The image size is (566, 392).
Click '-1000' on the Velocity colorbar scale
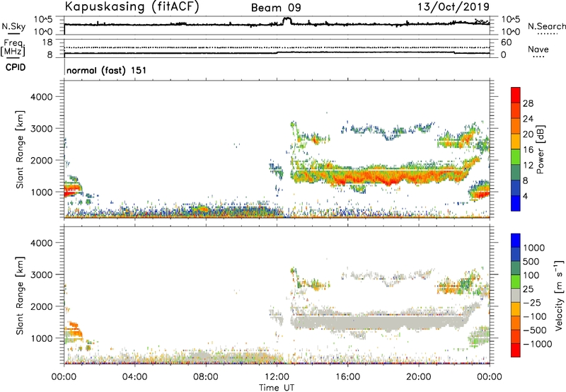[537, 344]
